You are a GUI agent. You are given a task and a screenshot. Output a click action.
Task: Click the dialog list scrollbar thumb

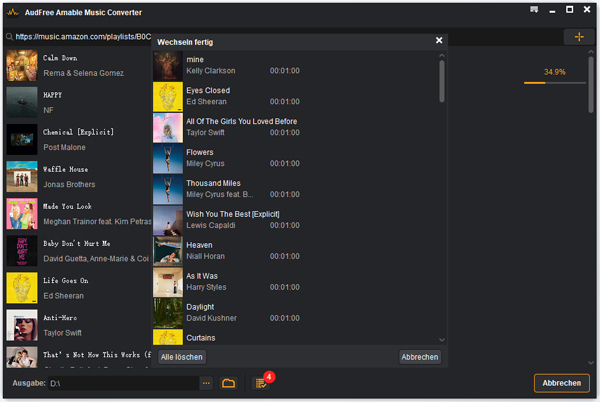click(442, 81)
